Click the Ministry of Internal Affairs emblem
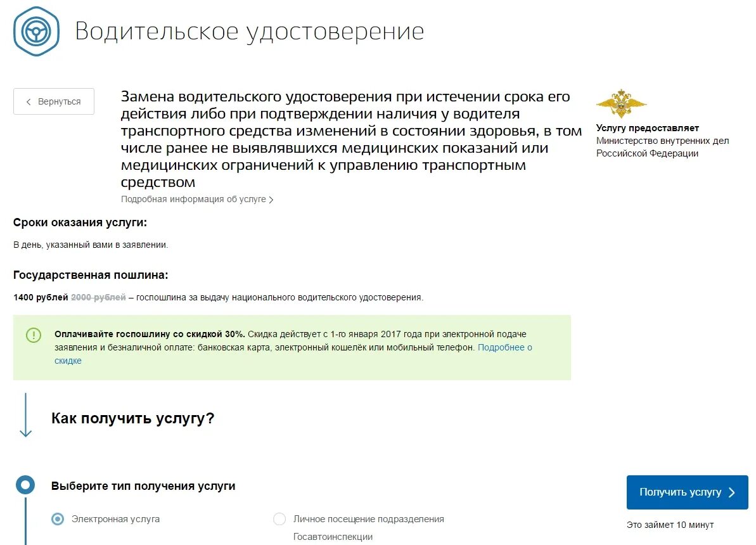The height and width of the screenshot is (545, 756). pyautogui.click(x=620, y=105)
